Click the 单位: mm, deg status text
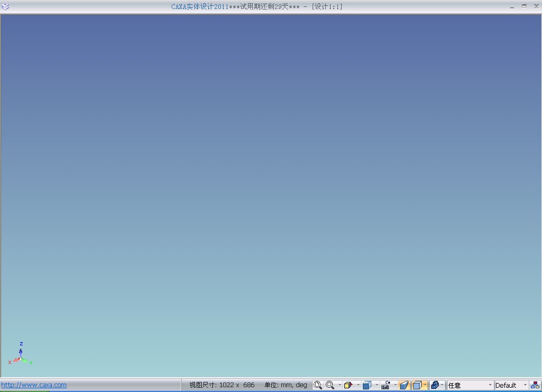542x392 pixels. [286, 385]
